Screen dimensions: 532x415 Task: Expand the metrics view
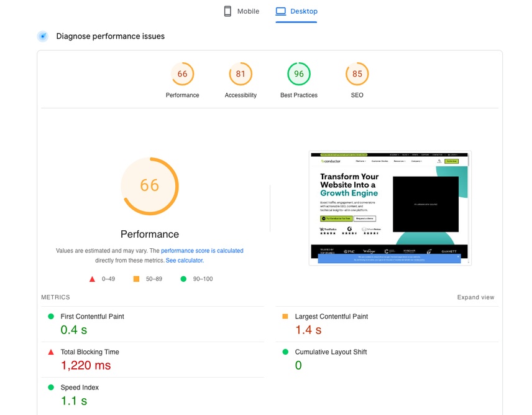(x=475, y=297)
